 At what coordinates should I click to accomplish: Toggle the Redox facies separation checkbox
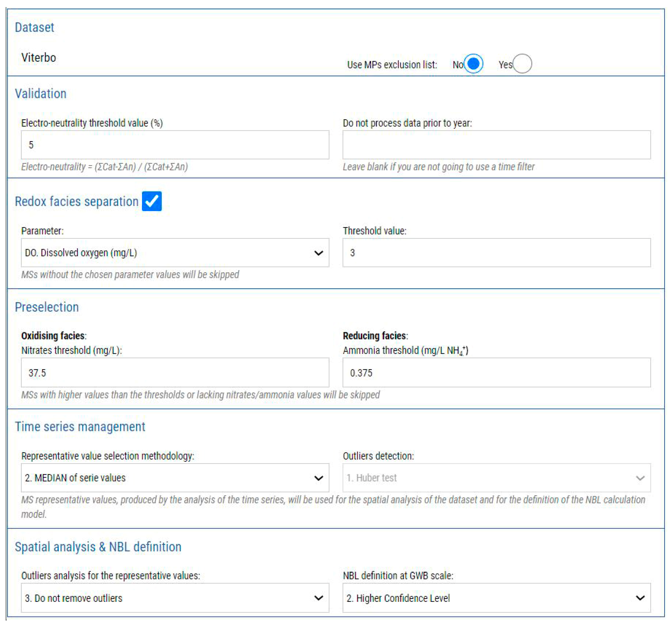(x=152, y=201)
